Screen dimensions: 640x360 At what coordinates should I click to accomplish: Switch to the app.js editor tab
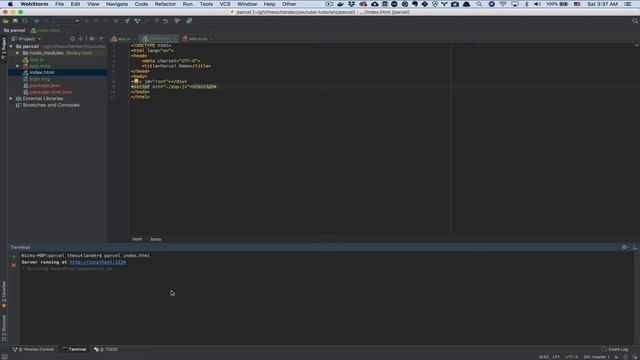click(x=123, y=39)
